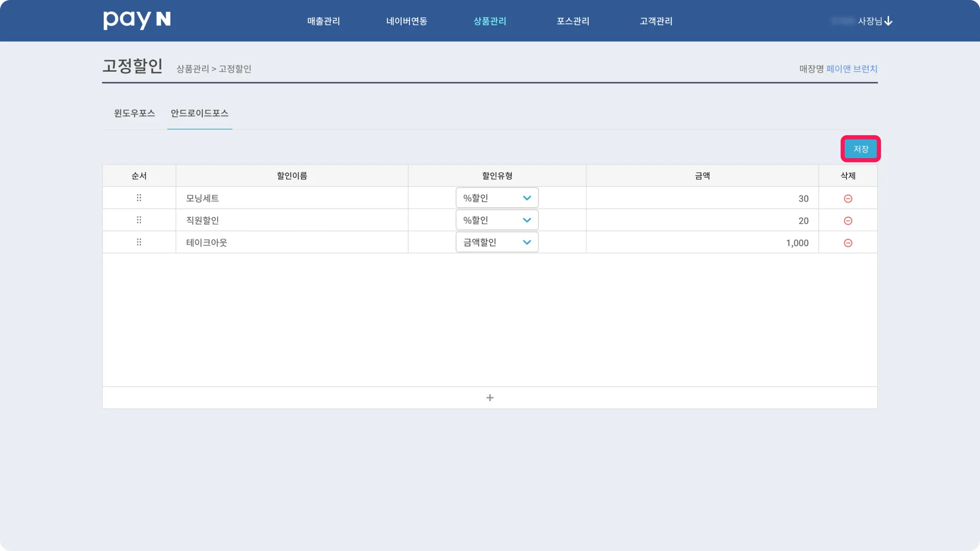Click the pay N logo
Screen dimensions: 980x551
coord(137,20)
